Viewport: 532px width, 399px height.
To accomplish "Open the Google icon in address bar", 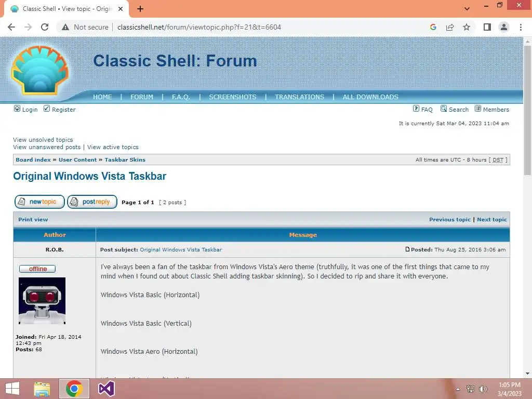I will [x=433, y=27].
